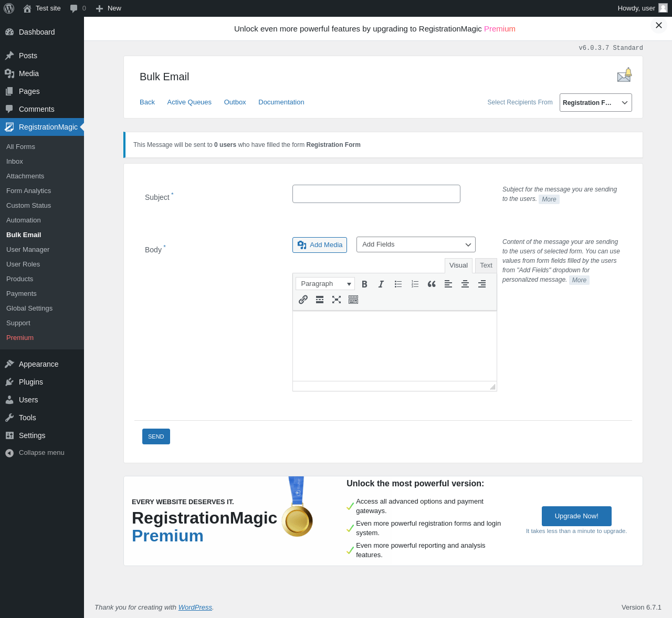Insert a bulleted list
The image size is (672, 618).
[x=398, y=284]
